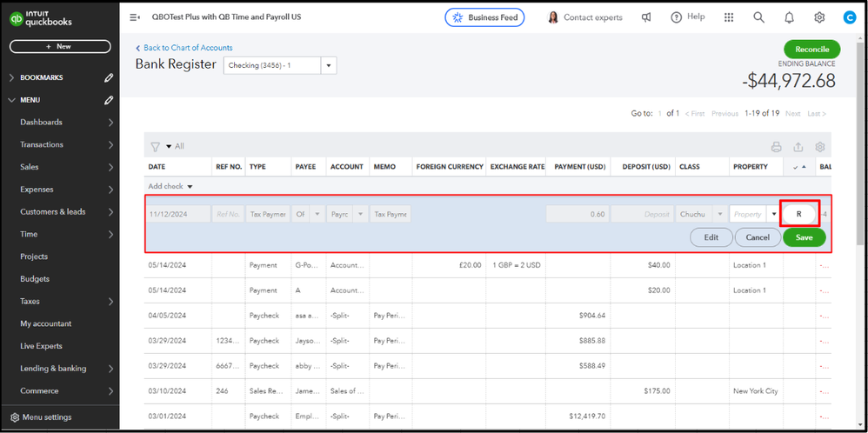Click the search magnifier icon

coord(759,17)
